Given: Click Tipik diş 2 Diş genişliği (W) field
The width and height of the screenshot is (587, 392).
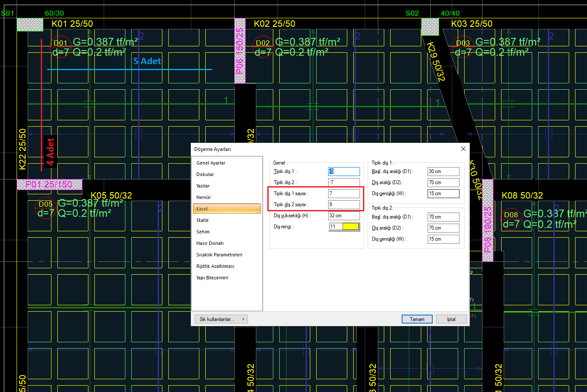Looking at the screenshot, I should [443, 239].
